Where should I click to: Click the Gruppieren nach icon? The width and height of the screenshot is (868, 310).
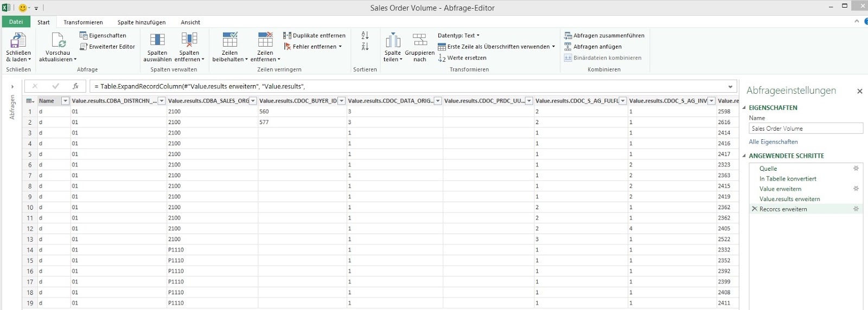419,41
